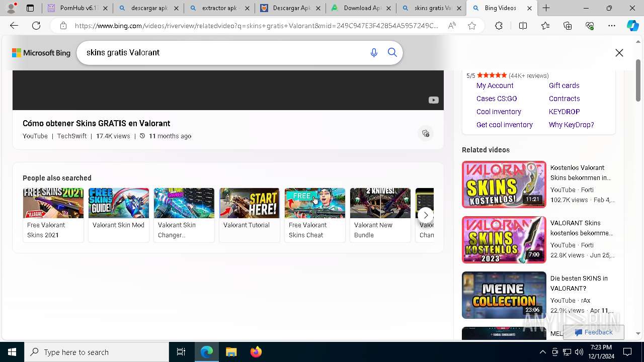Screen dimensions: 644x362
Task: Open Favorites list icon
Action: [x=545, y=26]
